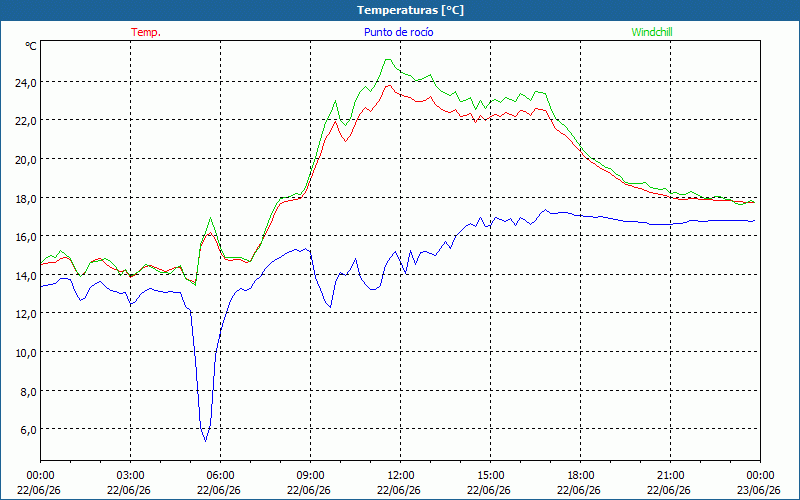Click the 16,0 value on the y-axis
This screenshot has width=800, height=500.
click(x=25, y=237)
